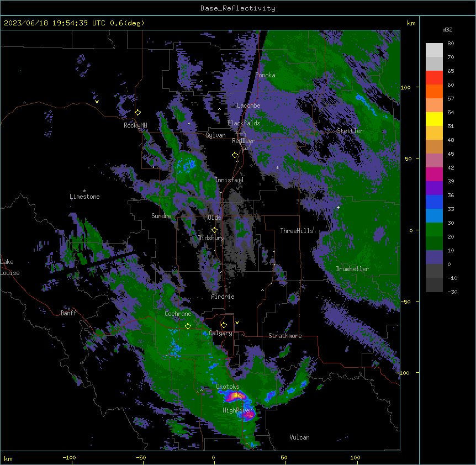The width and height of the screenshot is (476, 465).
Task: Click the white asterisk marker east of RedDeer
Action: coord(277,167)
